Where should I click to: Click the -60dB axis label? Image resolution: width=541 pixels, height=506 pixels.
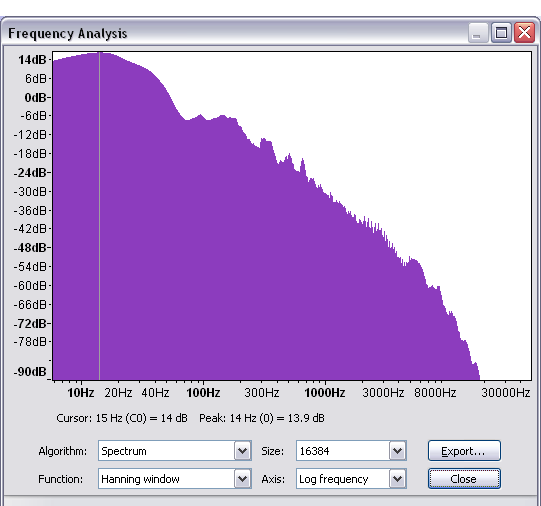30,286
